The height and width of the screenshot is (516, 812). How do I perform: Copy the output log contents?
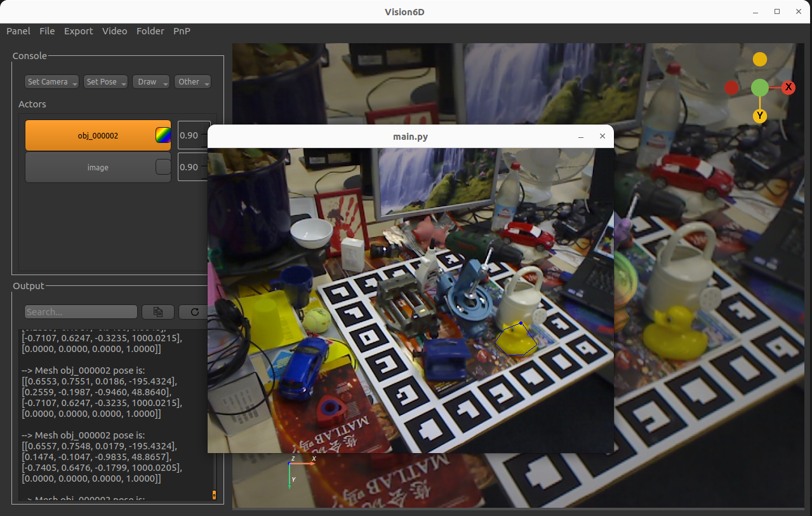pos(157,311)
